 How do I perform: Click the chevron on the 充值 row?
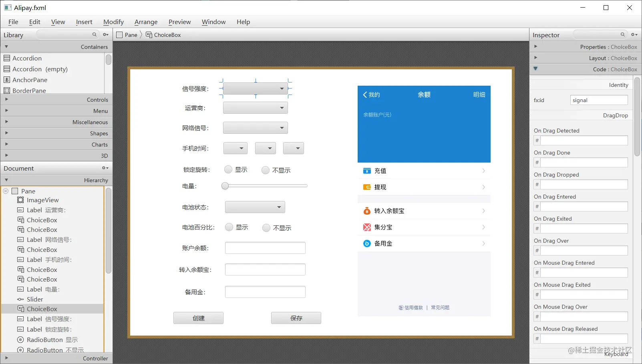(x=484, y=171)
